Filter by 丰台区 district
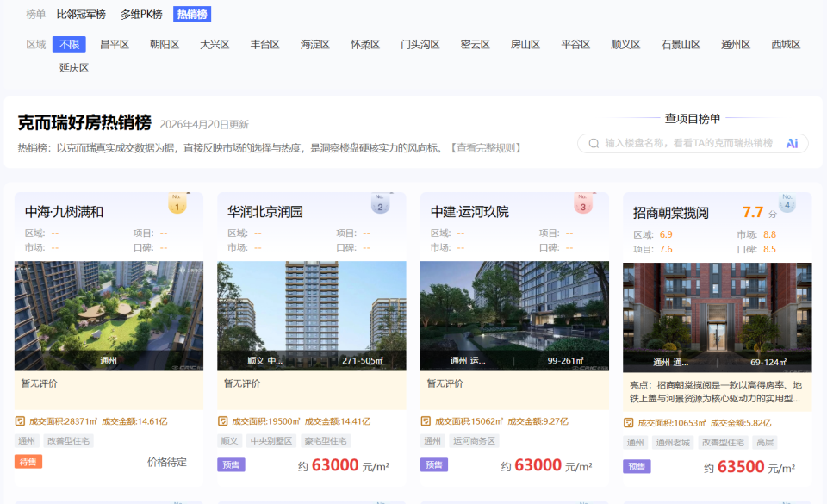 pos(264,44)
